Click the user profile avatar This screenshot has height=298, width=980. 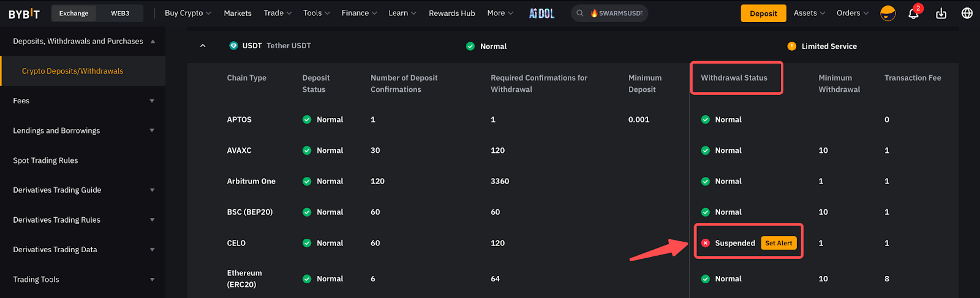pos(888,13)
